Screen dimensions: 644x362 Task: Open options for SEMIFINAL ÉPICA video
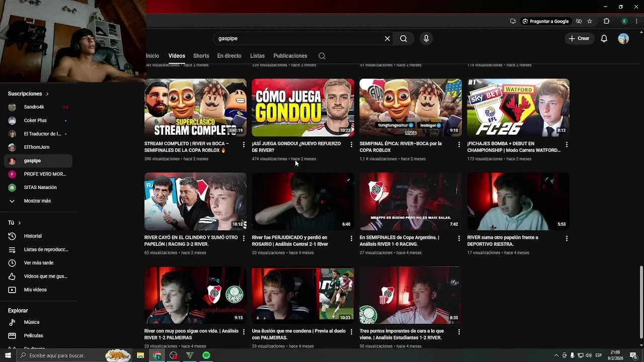[459, 145]
